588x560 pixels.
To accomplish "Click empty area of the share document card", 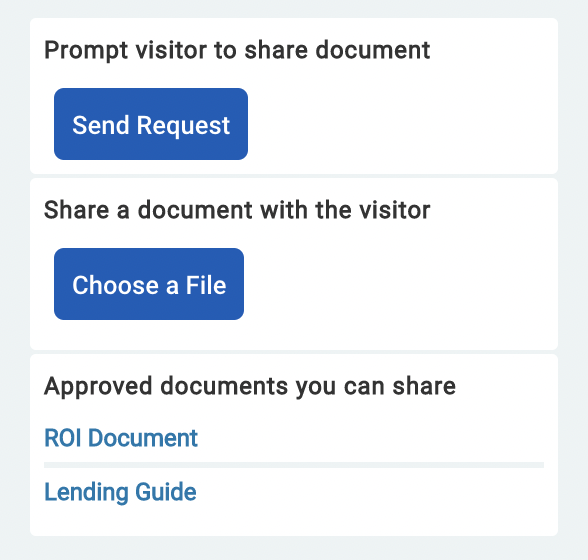I will coord(401,285).
